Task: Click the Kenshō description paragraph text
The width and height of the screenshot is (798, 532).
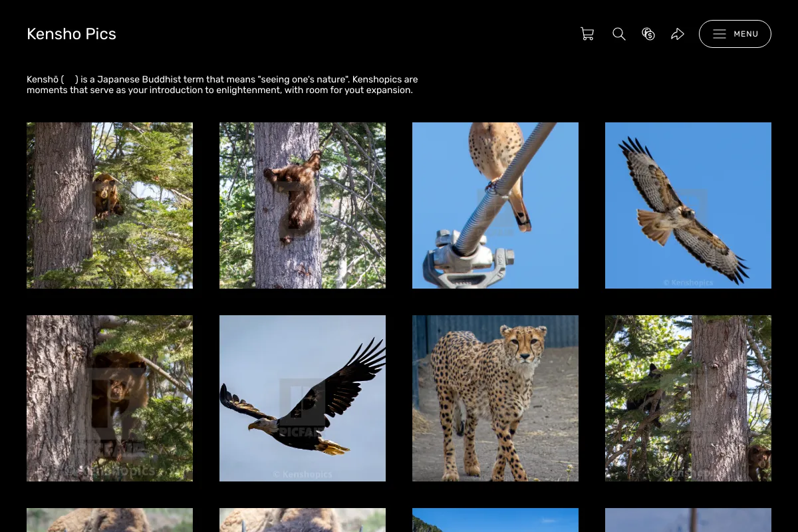Action: coord(223,84)
